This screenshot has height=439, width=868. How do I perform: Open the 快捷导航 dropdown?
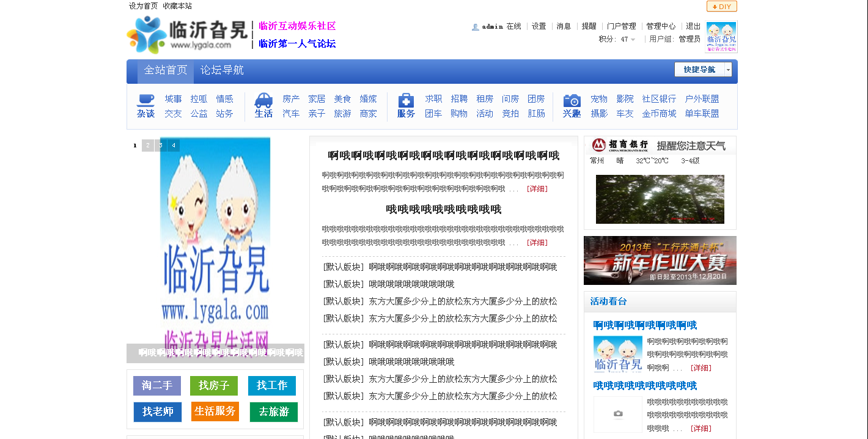pos(703,70)
